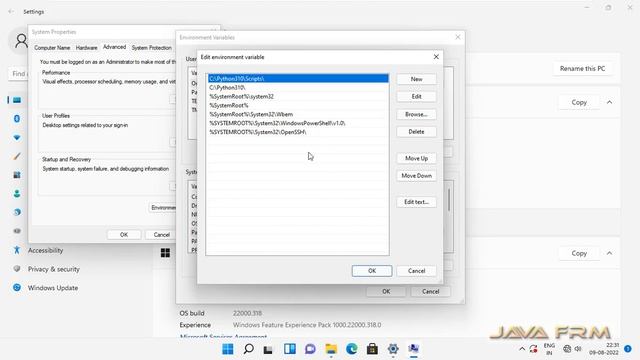This screenshot has height=360, width=640.
Task: Open Microsoft Store from the taskbar
Action: point(372,349)
